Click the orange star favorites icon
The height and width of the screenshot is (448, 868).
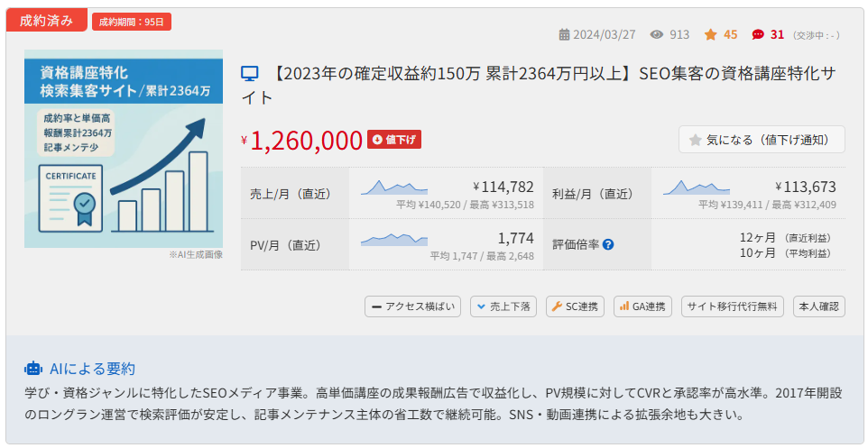click(710, 35)
